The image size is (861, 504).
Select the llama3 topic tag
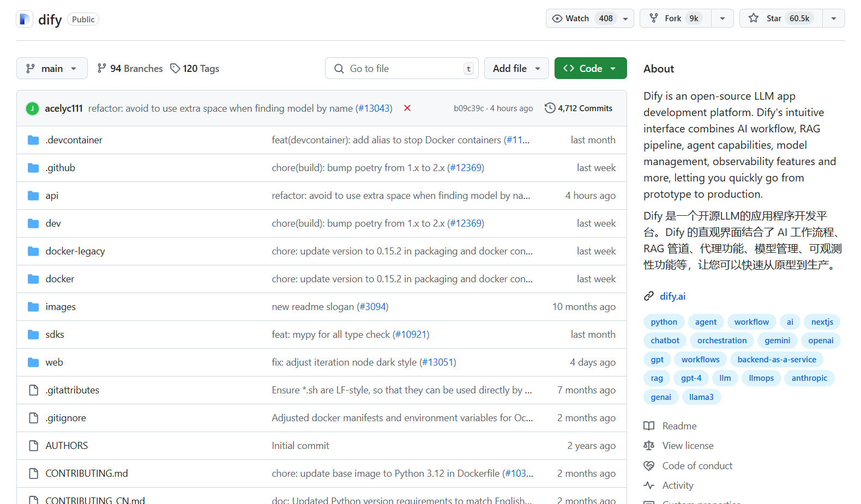pos(701,397)
